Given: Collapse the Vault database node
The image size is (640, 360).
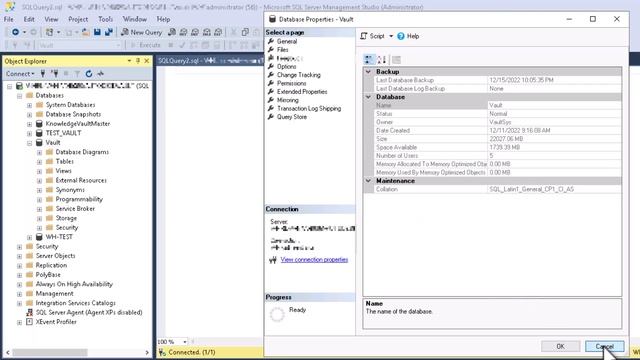Looking at the screenshot, I should (x=29, y=143).
